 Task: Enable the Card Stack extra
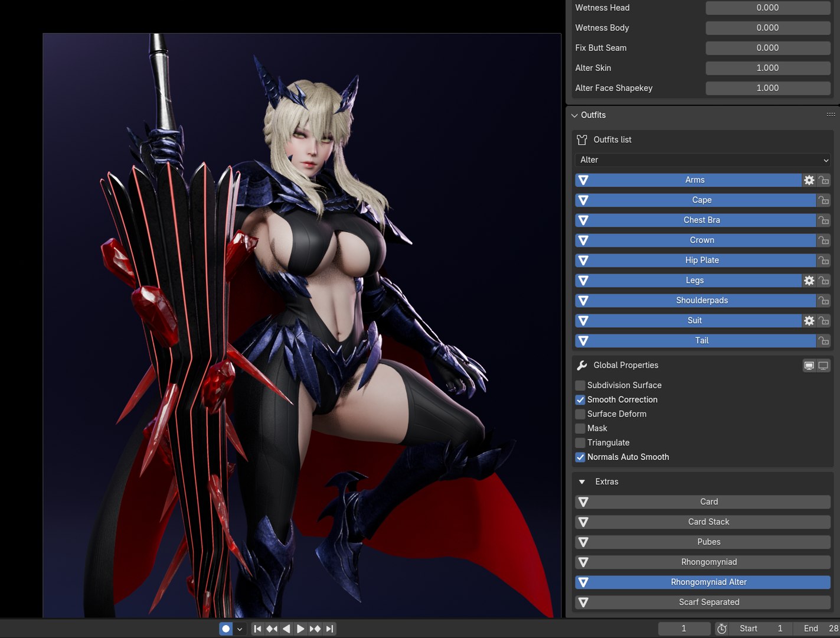click(703, 522)
